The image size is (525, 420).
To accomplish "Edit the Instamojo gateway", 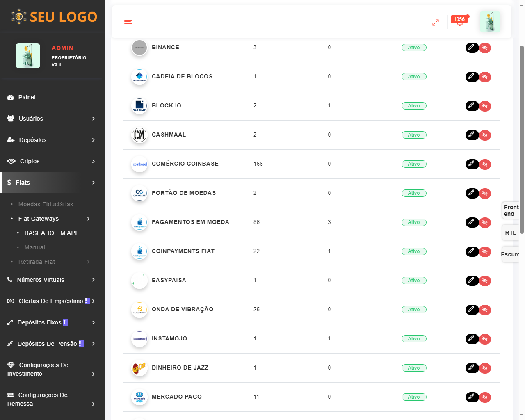I will tap(472, 339).
